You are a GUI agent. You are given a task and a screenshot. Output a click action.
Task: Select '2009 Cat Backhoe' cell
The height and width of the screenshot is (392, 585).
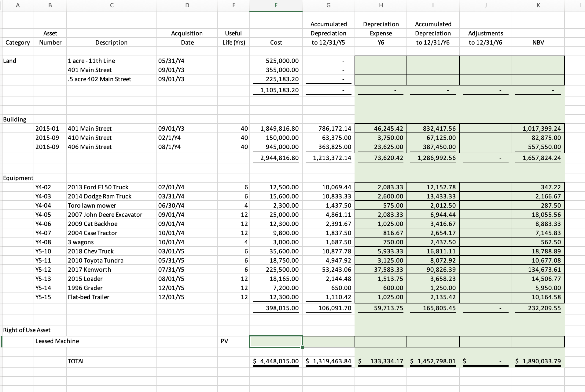point(111,224)
